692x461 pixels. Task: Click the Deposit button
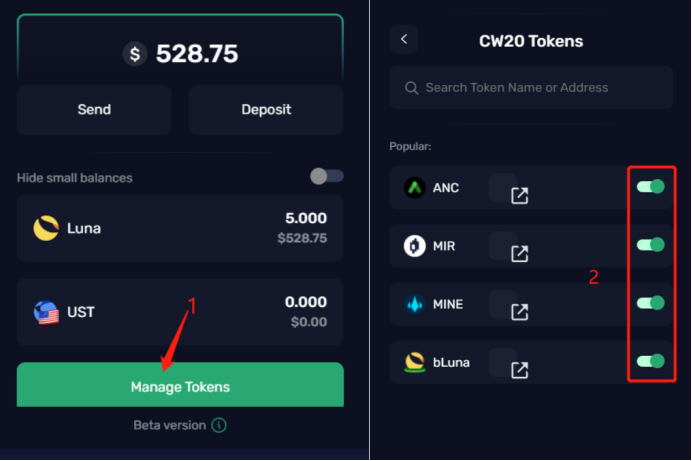[266, 109]
